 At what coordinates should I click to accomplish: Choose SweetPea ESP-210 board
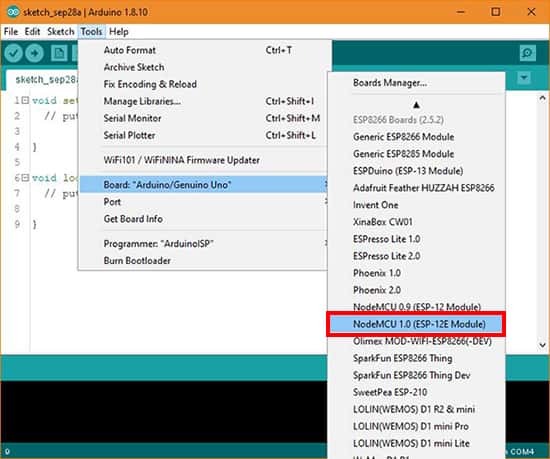tap(416, 392)
